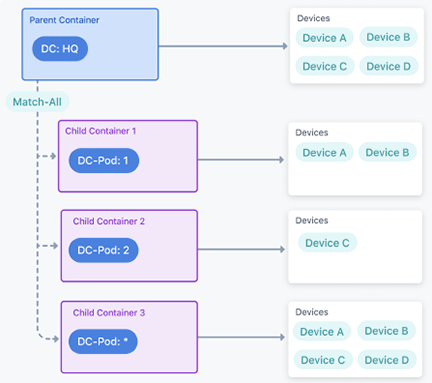Click Device D in Parent Container devices
Image resolution: width=432 pixels, height=383 pixels.
tap(389, 66)
